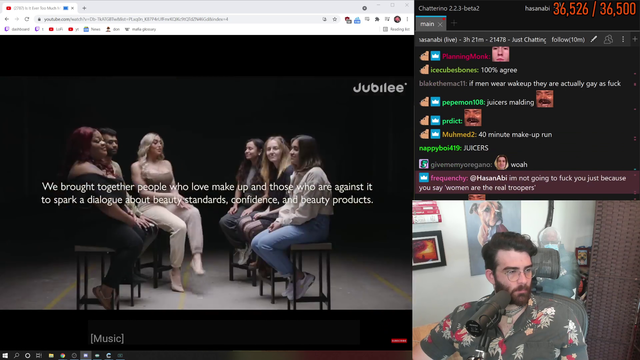640x360 pixels.
Task: Bookmark this page with the star icon
Action: tap(335, 19)
